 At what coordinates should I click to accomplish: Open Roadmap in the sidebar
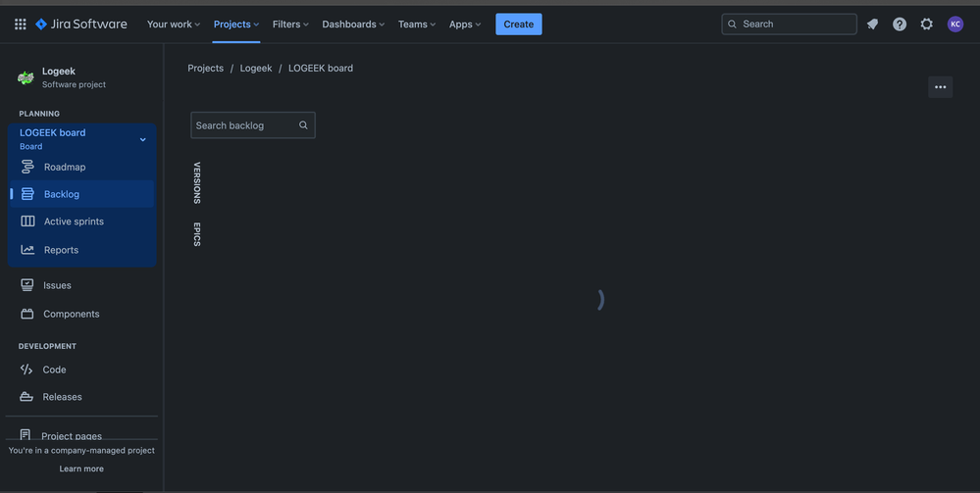(x=65, y=167)
